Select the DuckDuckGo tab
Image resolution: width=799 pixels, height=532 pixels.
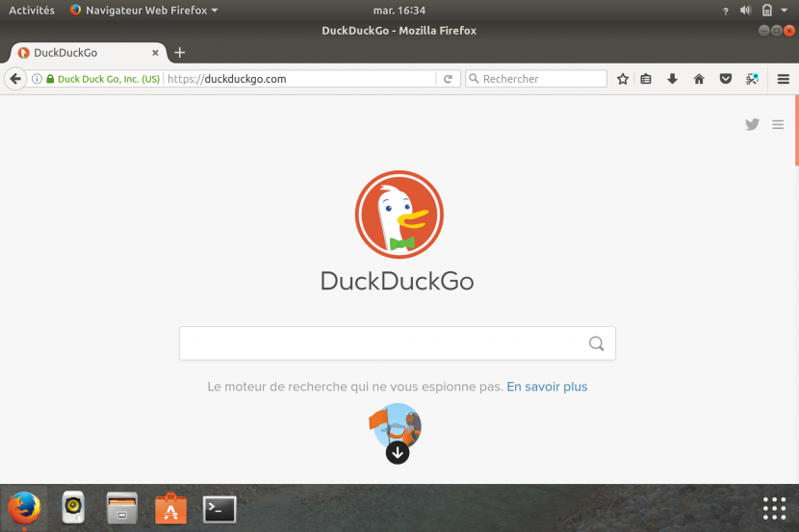coord(88,53)
